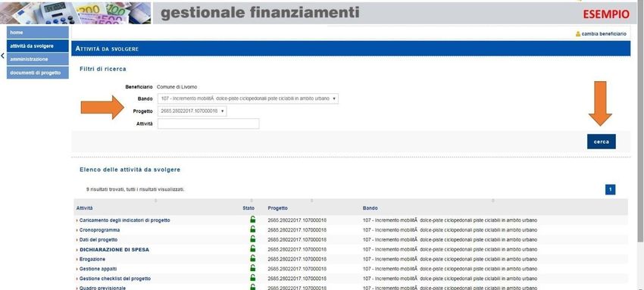Click the green padlock for Caricamento degli indicatori
Viewport: 644px width, 290px height.
(x=252, y=219)
